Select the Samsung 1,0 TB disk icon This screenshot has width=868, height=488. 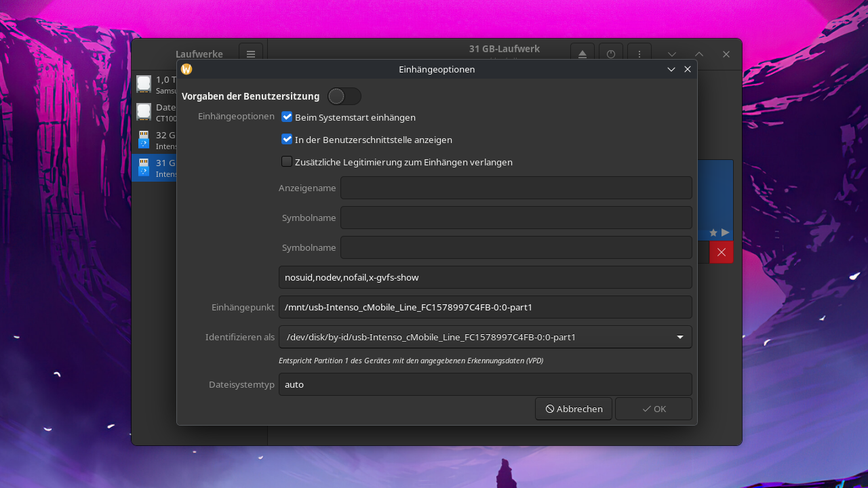pos(144,84)
